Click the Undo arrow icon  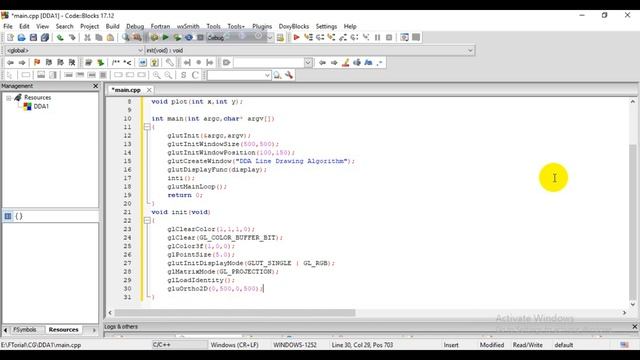(60, 38)
